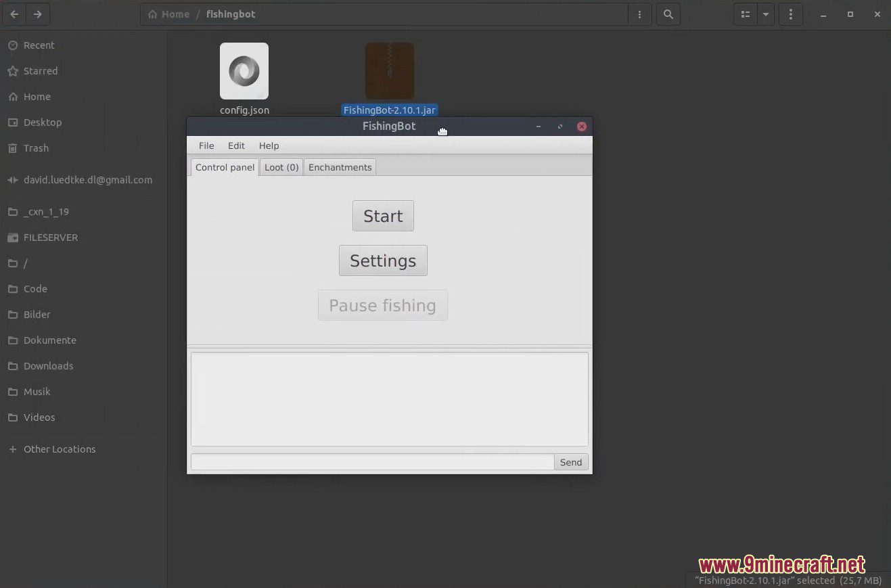
Task: Click the Start button in FishingBot
Action: coord(383,216)
